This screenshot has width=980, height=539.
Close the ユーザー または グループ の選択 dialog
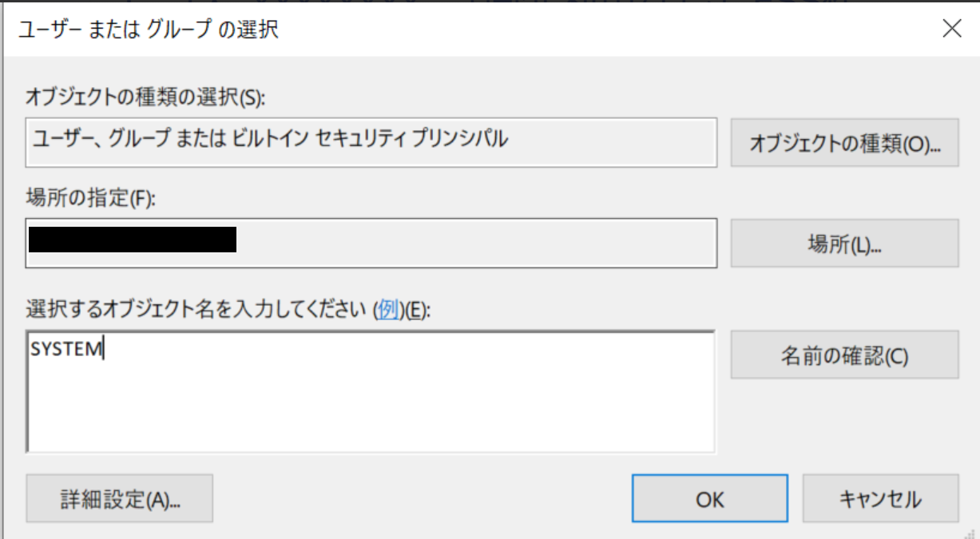tap(951, 30)
